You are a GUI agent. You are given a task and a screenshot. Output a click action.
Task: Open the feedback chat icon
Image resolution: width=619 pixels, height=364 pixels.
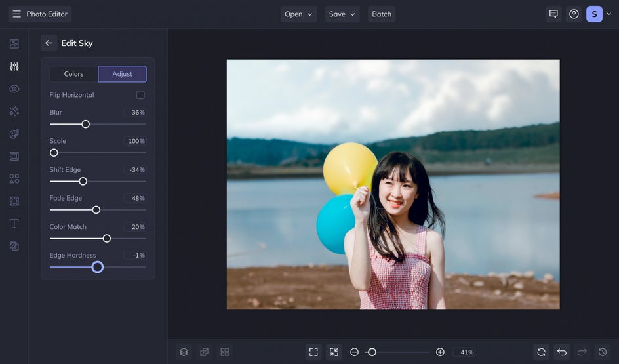pos(553,14)
